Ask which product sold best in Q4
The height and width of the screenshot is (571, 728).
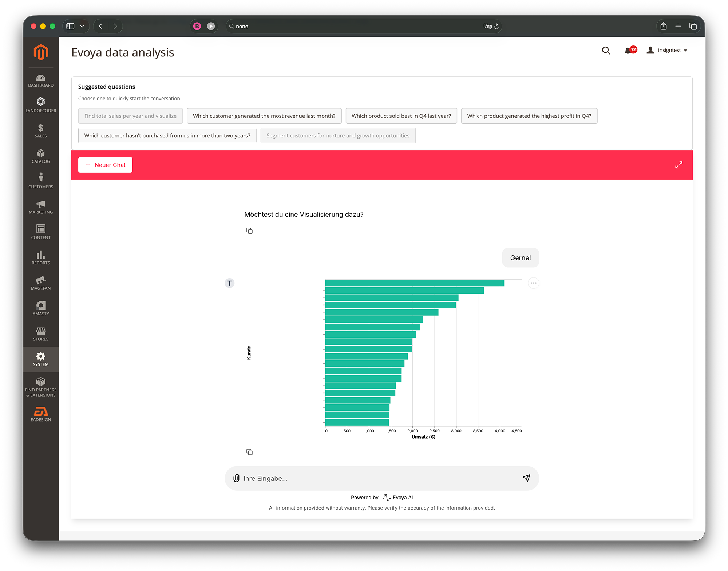point(401,116)
